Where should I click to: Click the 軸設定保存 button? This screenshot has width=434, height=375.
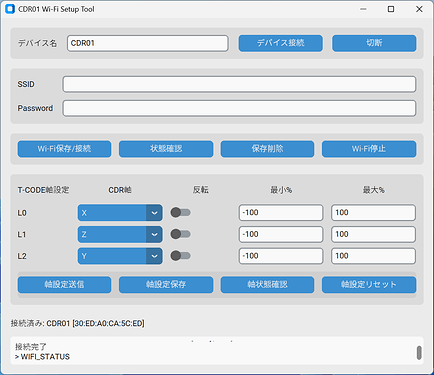pos(166,285)
